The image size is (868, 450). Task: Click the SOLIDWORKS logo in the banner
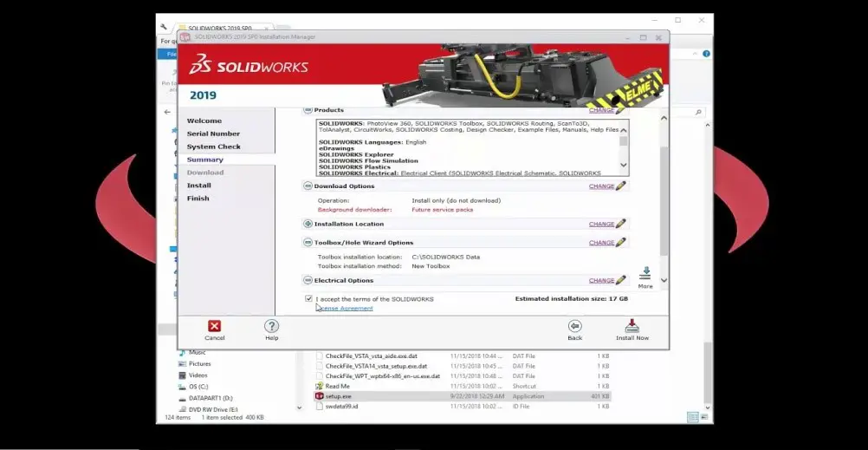tap(249, 64)
